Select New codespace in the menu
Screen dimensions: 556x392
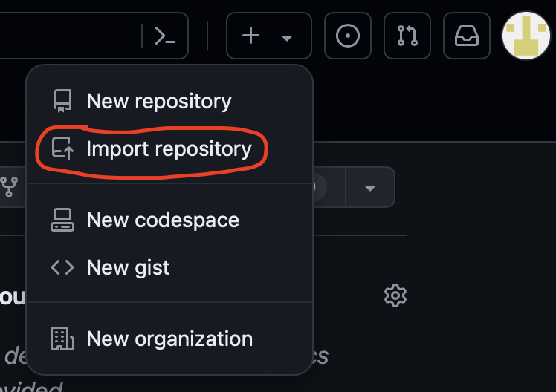pyautogui.click(x=163, y=220)
